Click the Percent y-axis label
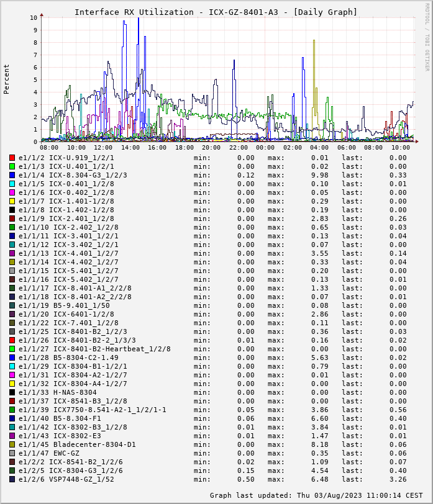 point(6,79)
